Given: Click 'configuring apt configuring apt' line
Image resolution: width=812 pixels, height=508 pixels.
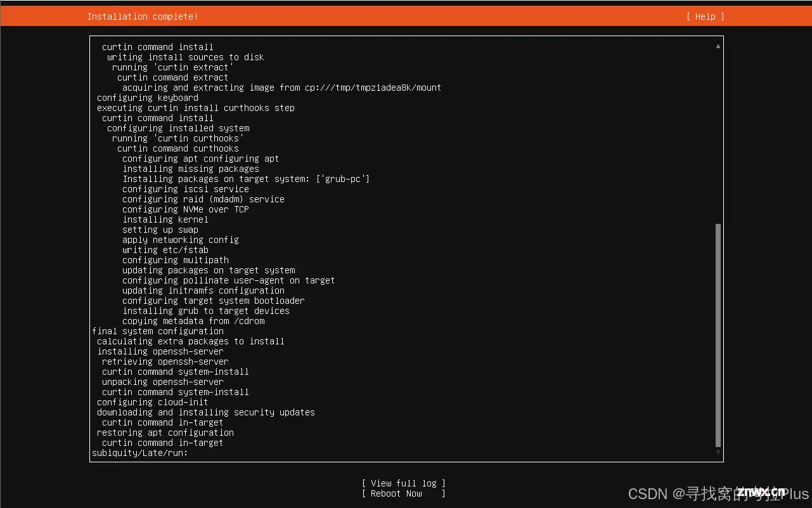Looking at the screenshot, I should tap(201, 159).
